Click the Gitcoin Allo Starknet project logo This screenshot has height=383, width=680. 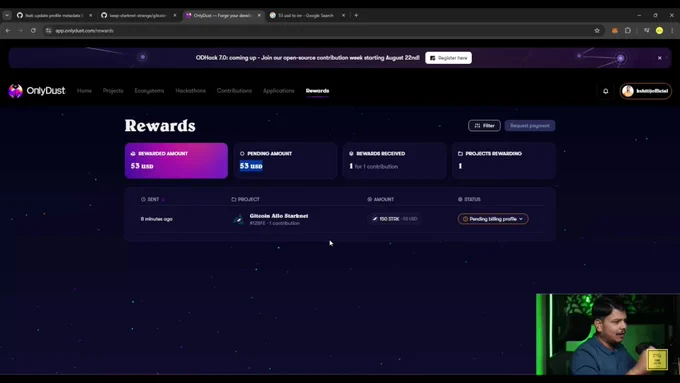tap(238, 219)
